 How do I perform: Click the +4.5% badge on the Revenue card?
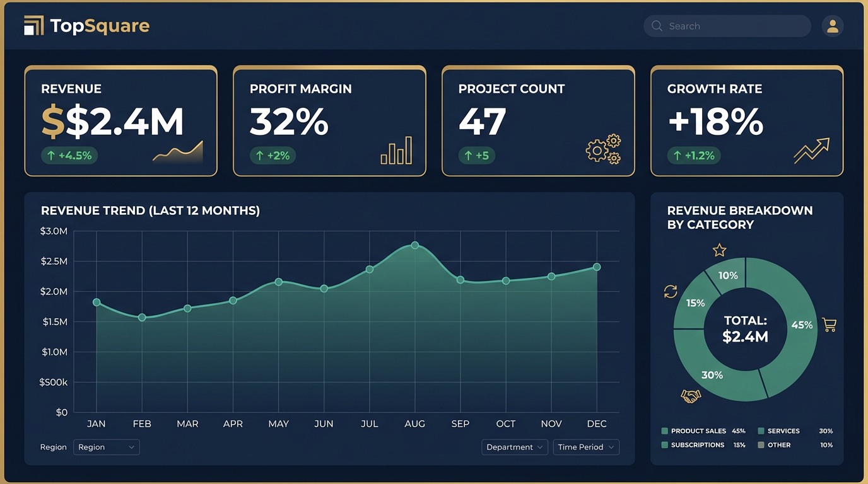(69, 155)
